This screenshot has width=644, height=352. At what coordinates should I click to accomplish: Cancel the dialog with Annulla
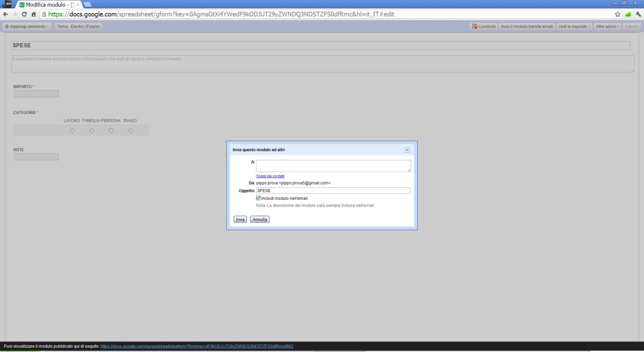pyautogui.click(x=260, y=219)
